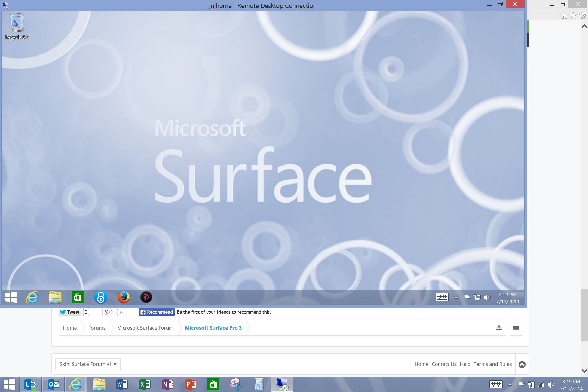Open Internet Explorer Home icon

tap(564, 16)
